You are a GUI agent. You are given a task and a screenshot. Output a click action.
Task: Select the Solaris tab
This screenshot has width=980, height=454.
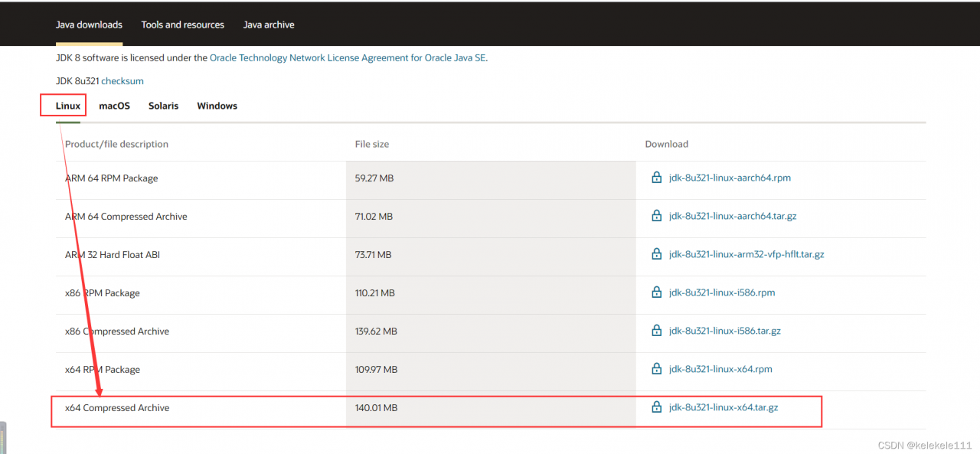coord(163,106)
